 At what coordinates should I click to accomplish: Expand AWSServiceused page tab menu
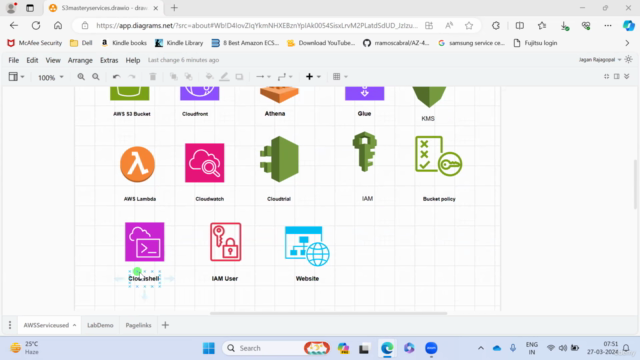75,325
